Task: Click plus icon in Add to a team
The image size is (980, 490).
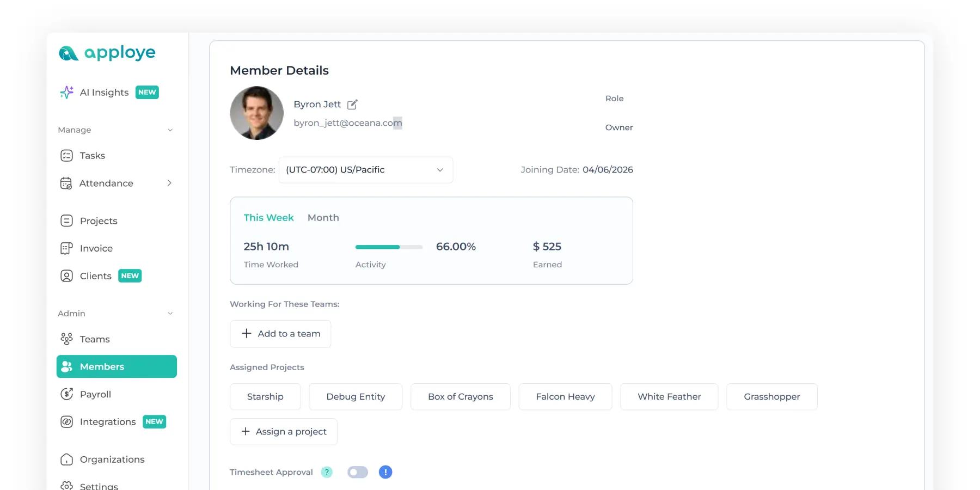Action: pos(247,333)
